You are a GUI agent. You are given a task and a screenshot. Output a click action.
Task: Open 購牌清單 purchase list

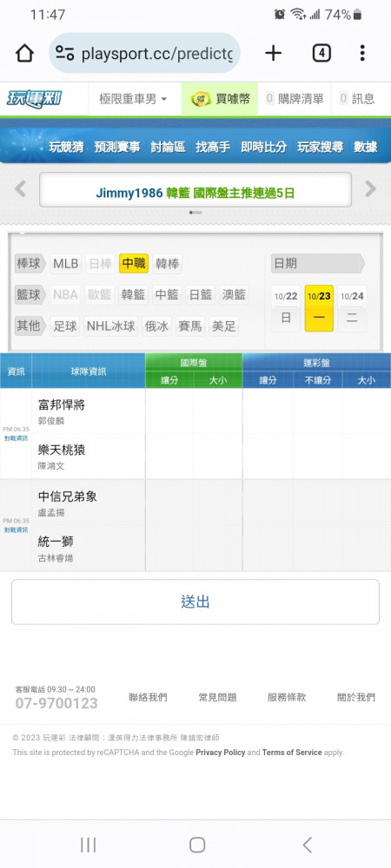click(295, 99)
